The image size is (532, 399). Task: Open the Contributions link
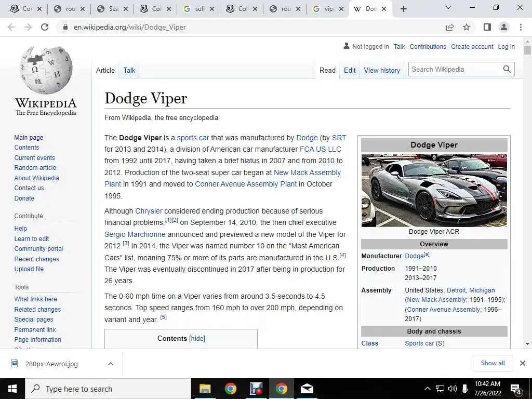point(428,46)
